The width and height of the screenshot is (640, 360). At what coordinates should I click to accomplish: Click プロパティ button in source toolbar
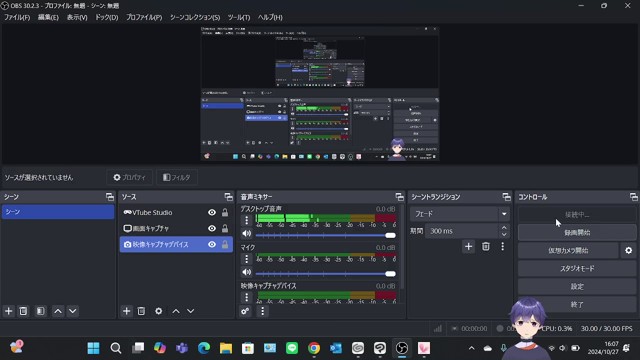point(129,178)
